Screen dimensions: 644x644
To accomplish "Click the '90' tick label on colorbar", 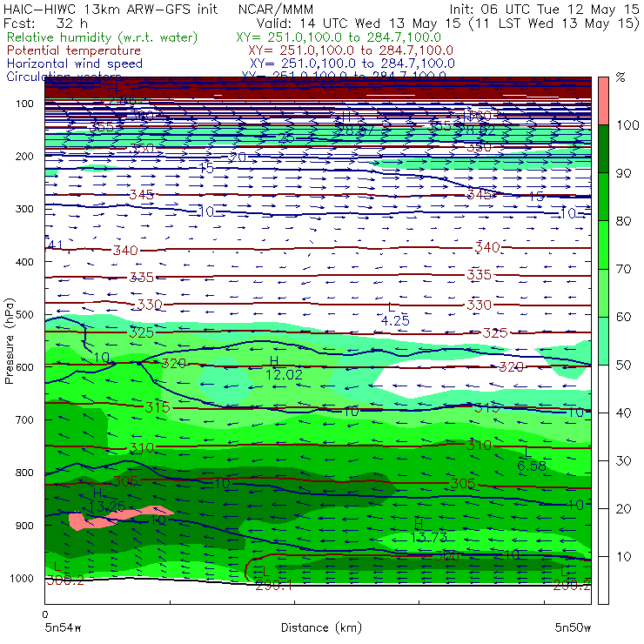I will click(x=623, y=173).
